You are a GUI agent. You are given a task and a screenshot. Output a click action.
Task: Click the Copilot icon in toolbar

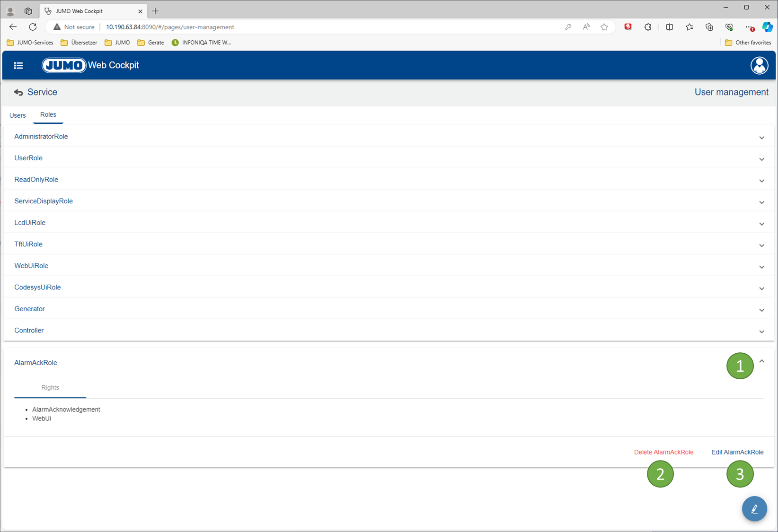tap(767, 27)
